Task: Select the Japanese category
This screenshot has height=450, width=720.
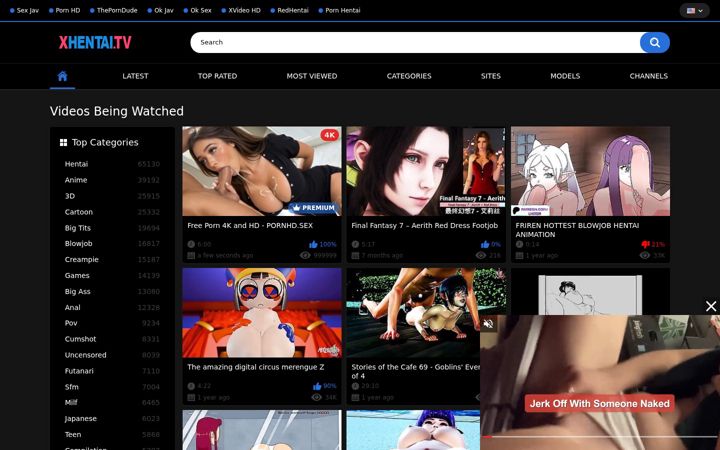Action: point(80,419)
